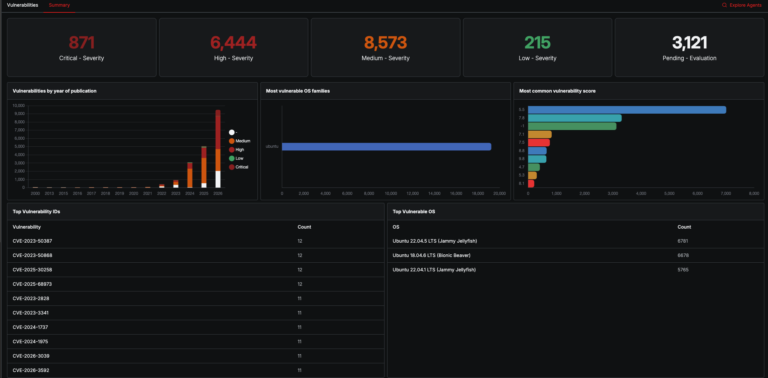
Task: Click the 2025 stacked bar in year chart
Action: pyautogui.click(x=204, y=167)
